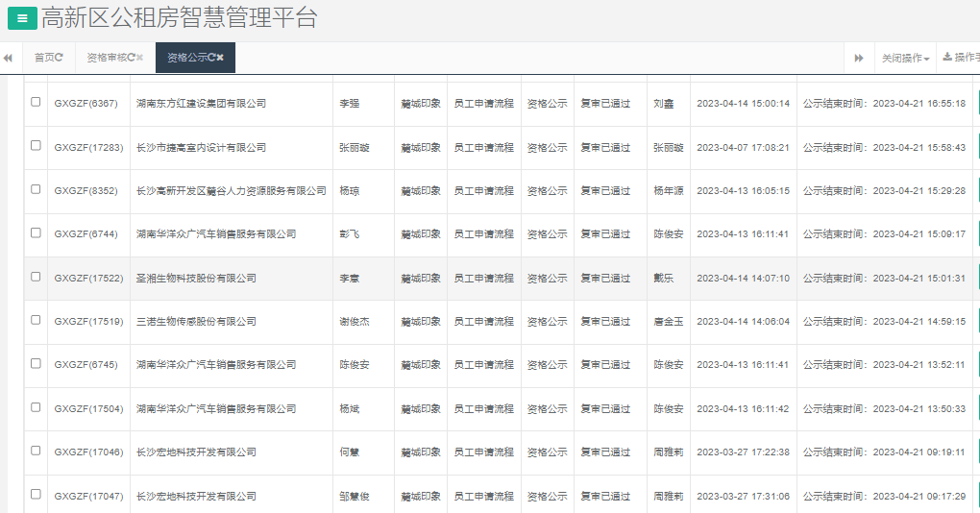The width and height of the screenshot is (980, 513).
Task: Click handler name 戴乐
Action: (664, 278)
